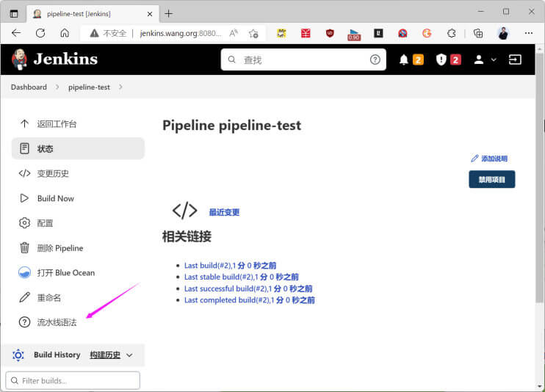
Task: Click the 0.90 badge extension icon
Action: click(x=354, y=35)
